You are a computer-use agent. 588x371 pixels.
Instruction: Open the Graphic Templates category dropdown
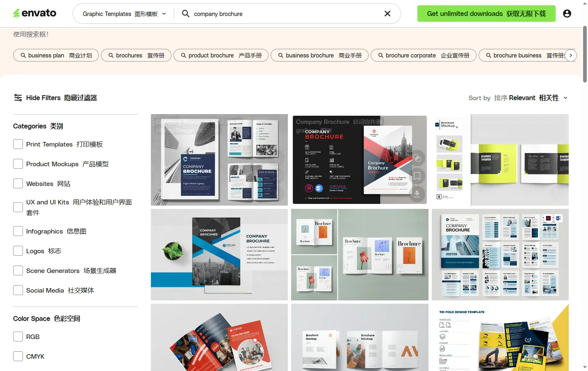click(x=122, y=14)
